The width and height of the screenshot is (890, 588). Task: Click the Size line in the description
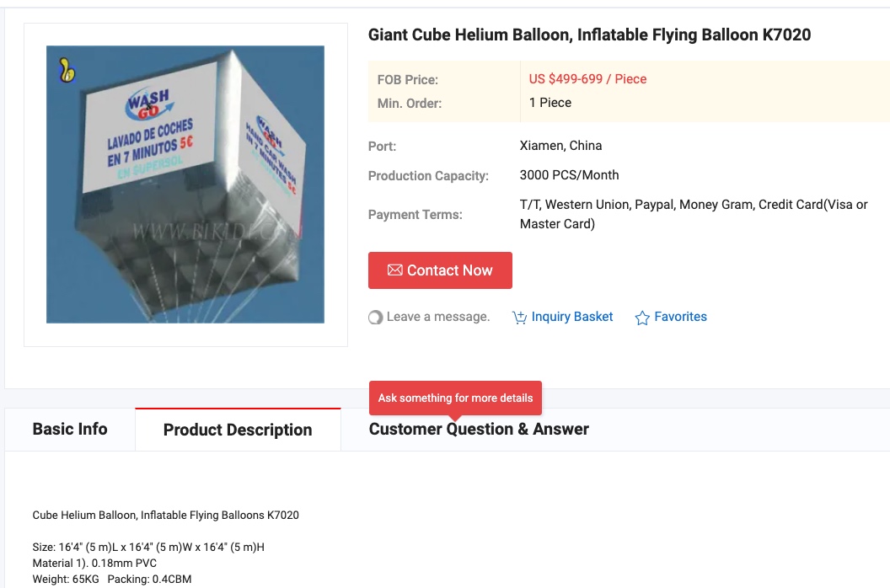pyautogui.click(x=148, y=547)
